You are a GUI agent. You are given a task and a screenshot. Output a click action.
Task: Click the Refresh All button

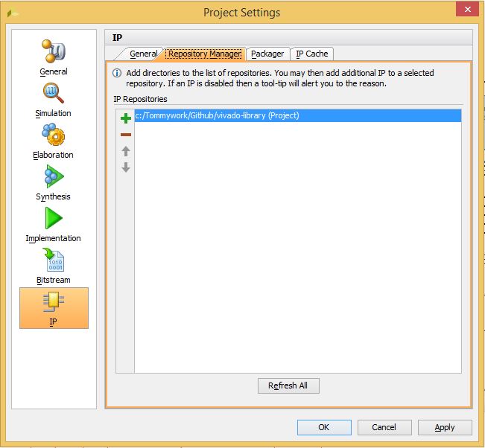pyautogui.click(x=288, y=385)
